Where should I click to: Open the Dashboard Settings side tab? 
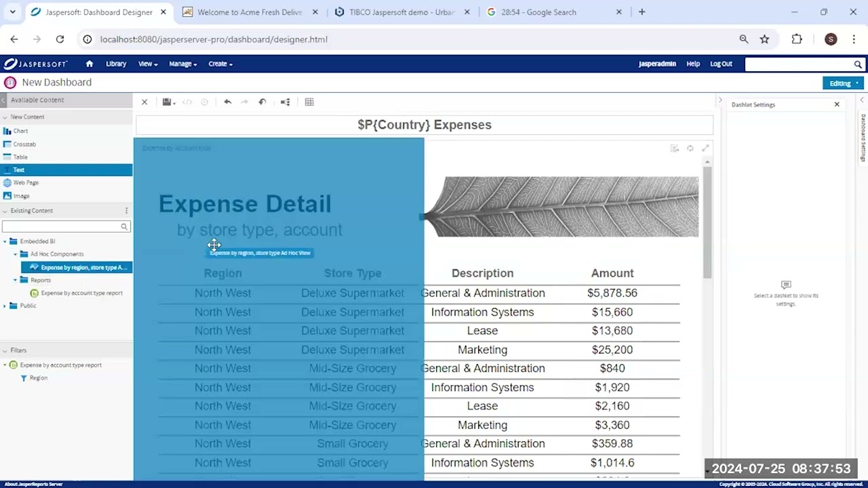[x=863, y=137]
